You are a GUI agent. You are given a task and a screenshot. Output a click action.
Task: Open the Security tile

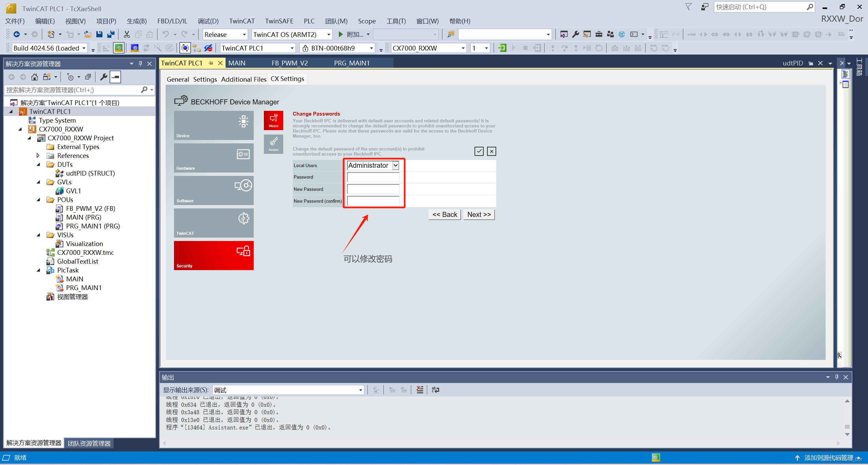coord(214,255)
